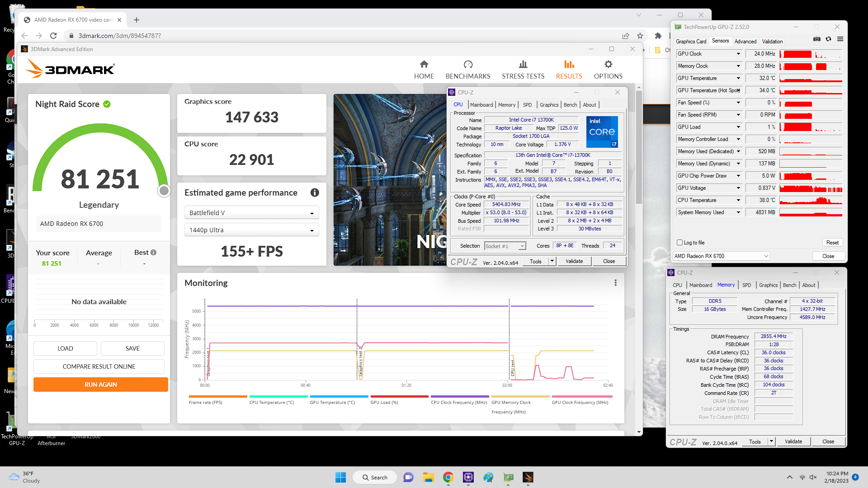The image size is (868, 488).
Task: Open the GPU-Z hamburger menu
Action: point(840,39)
